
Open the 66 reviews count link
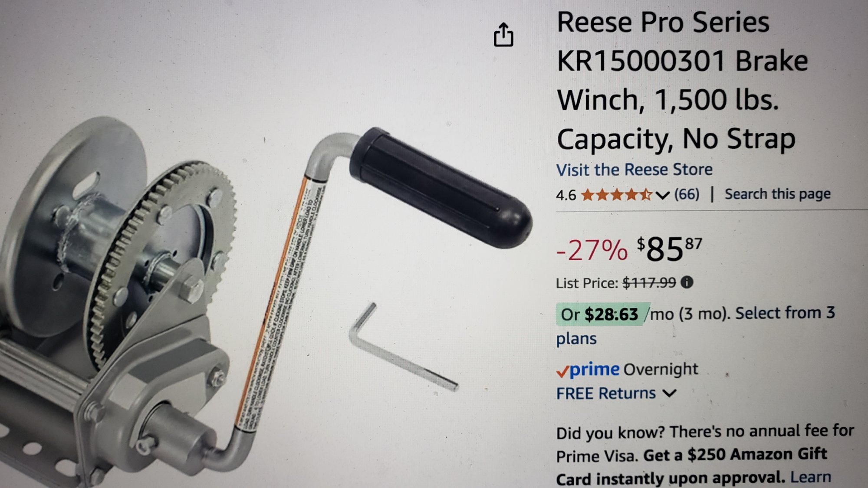tap(687, 194)
